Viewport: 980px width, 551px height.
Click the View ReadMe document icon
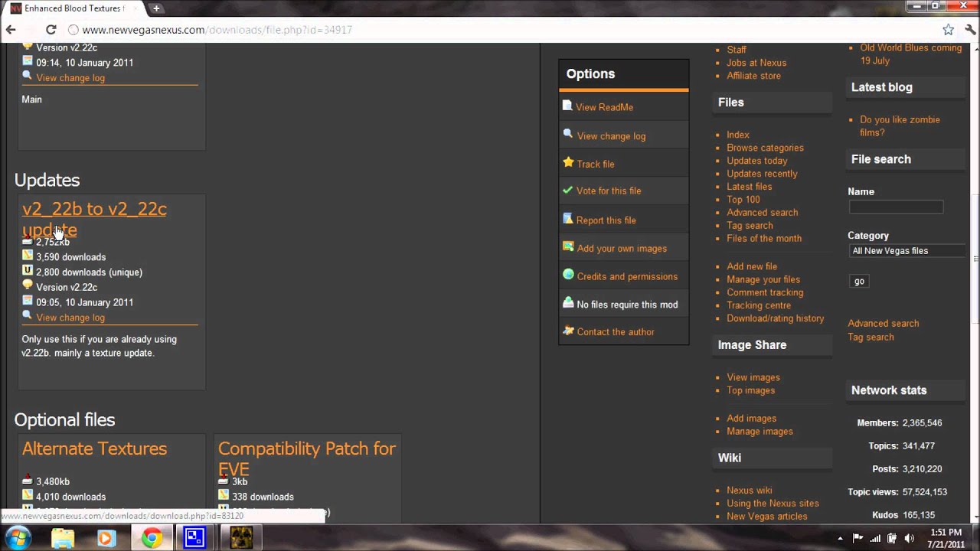pos(567,106)
